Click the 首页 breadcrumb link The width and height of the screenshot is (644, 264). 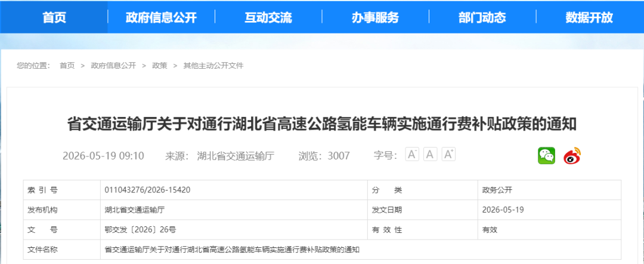[x=67, y=65]
